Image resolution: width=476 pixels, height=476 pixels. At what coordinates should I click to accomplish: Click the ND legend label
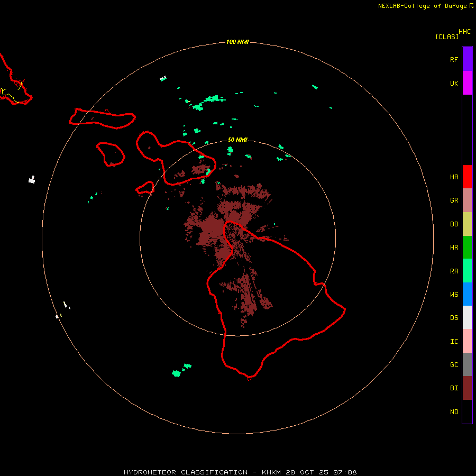(454, 412)
